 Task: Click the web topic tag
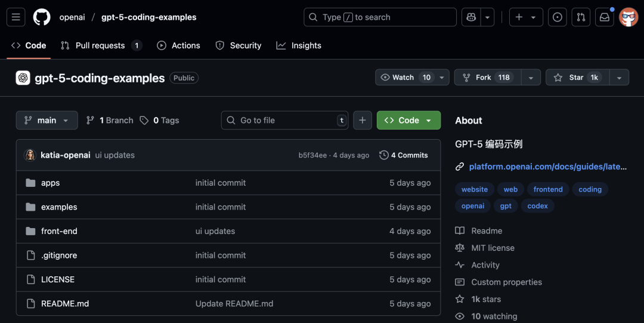pos(510,189)
